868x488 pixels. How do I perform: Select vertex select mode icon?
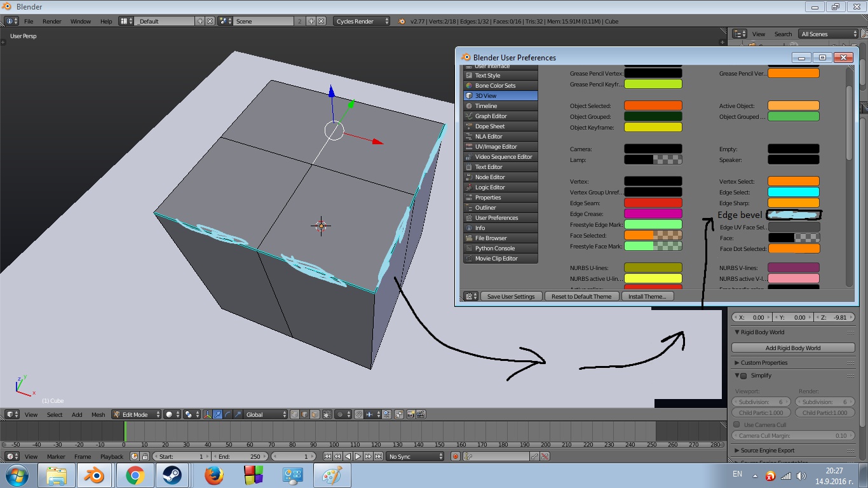point(294,414)
